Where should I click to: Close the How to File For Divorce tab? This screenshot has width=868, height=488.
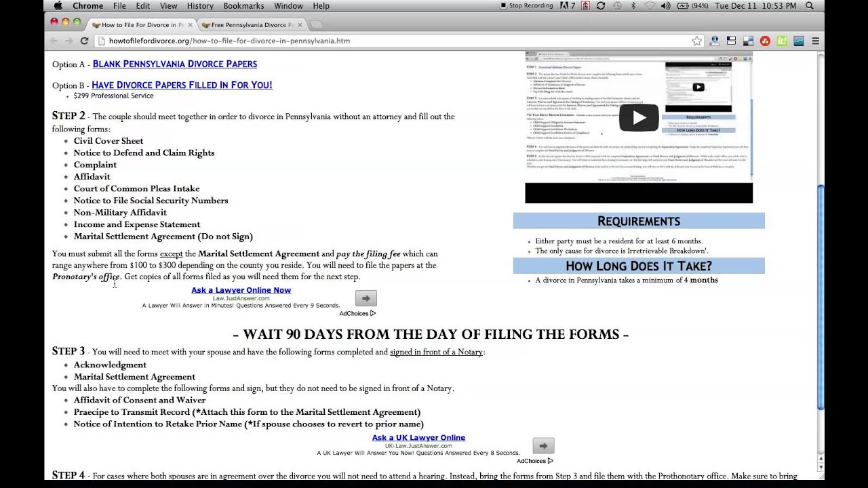coord(190,25)
